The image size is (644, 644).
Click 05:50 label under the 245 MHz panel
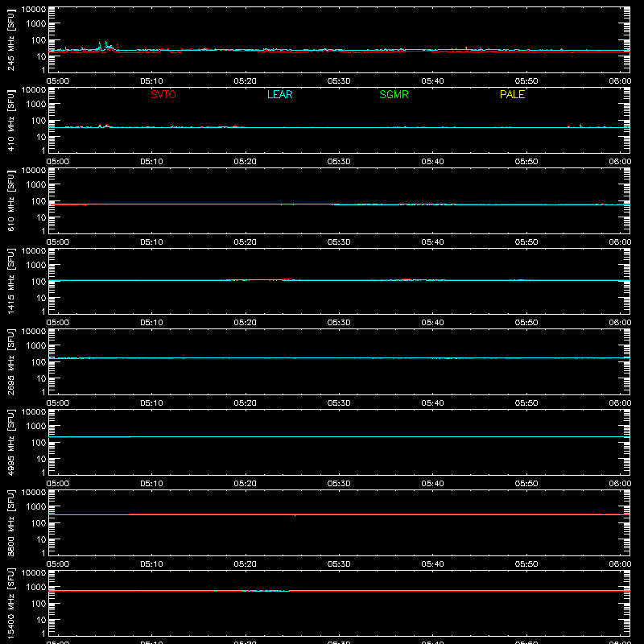point(526,81)
